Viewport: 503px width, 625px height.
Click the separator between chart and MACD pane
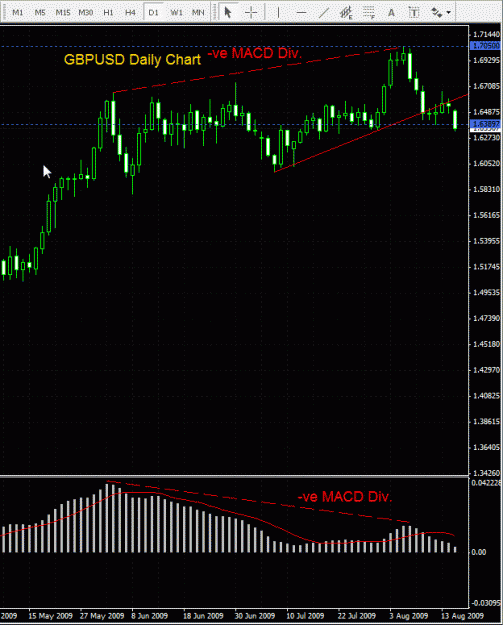[234, 476]
